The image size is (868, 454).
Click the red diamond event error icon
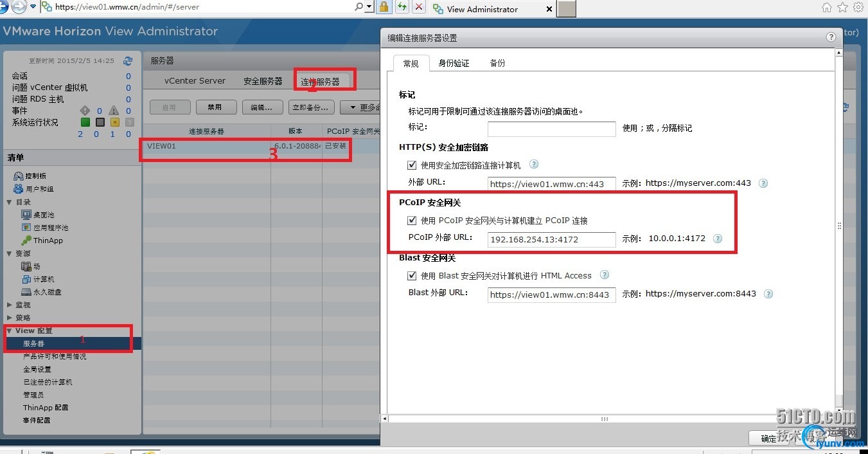coord(84,111)
